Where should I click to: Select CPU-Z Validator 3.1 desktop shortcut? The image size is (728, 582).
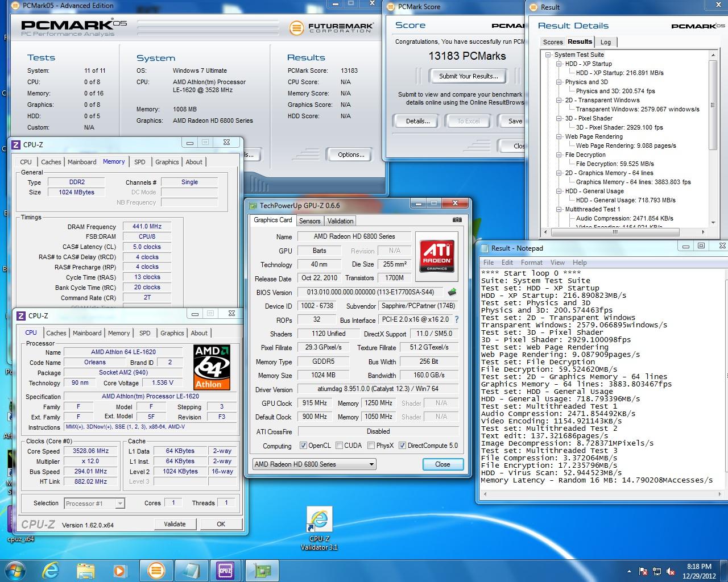click(x=319, y=529)
